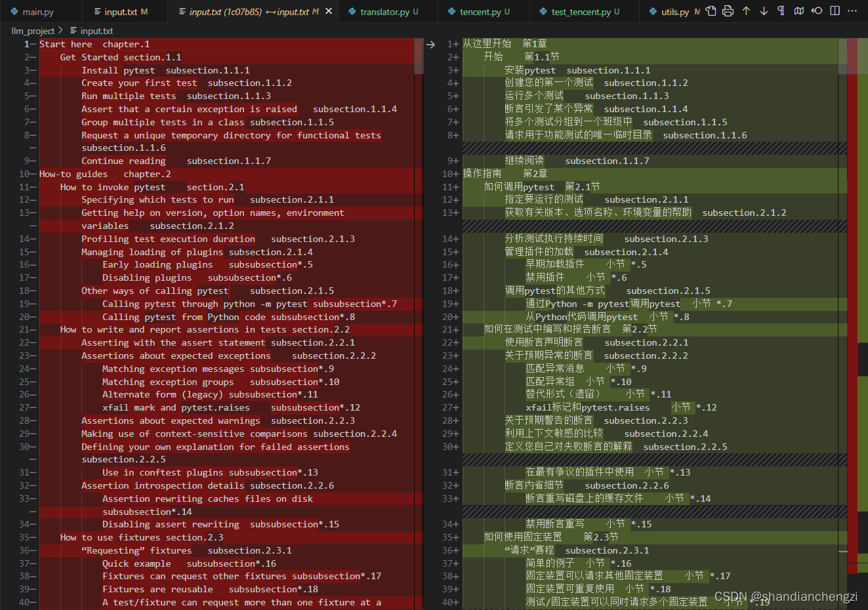Click "匹配异常组 小节 *.10" line

[x=579, y=382]
